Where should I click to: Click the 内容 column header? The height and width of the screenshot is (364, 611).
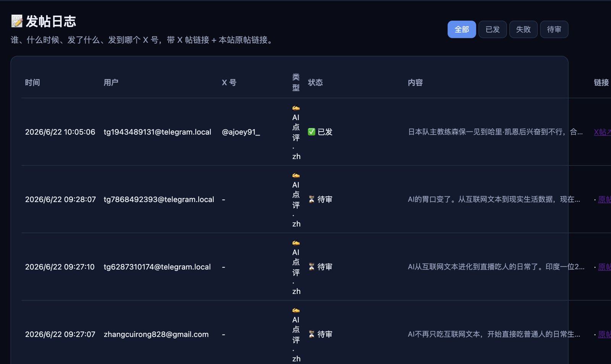[x=415, y=83]
